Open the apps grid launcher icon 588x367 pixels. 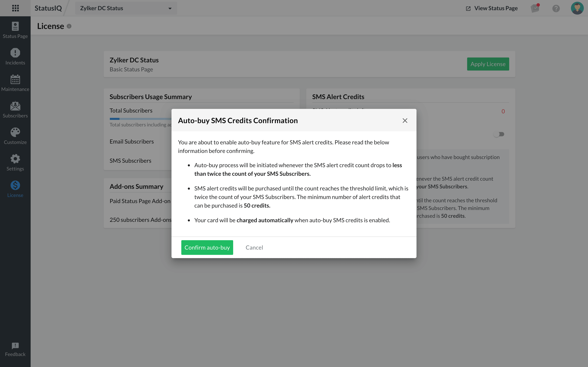(15, 8)
